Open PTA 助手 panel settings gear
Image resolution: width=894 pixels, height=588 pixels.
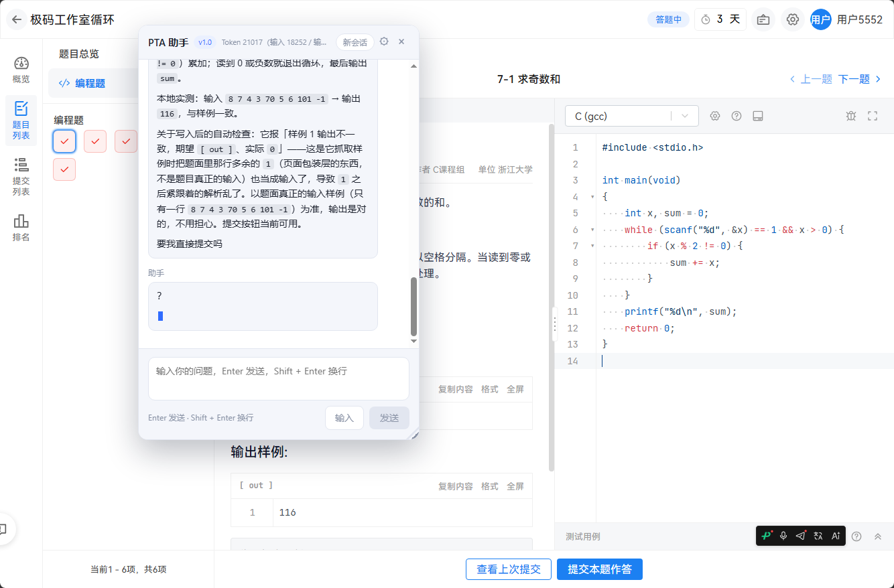384,42
